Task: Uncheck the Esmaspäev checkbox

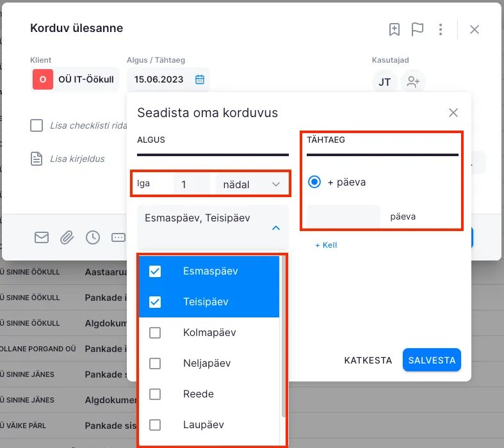Action: tap(155, 271)
